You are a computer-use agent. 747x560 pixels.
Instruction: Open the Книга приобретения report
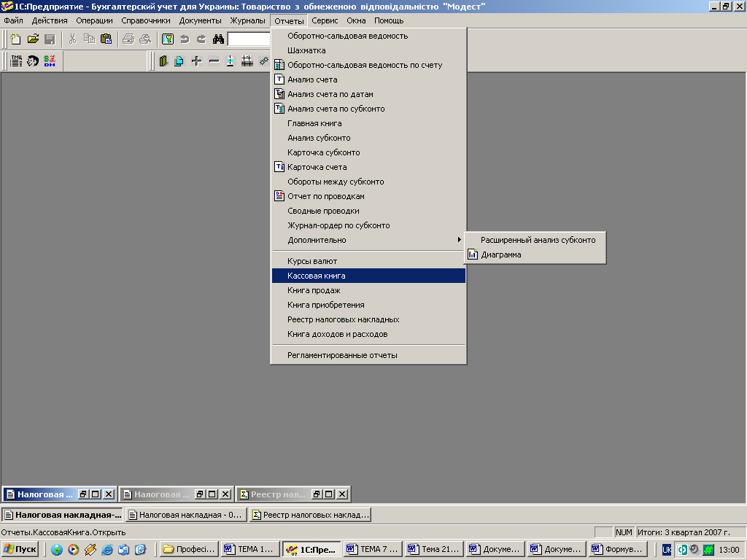pos(368,305)
